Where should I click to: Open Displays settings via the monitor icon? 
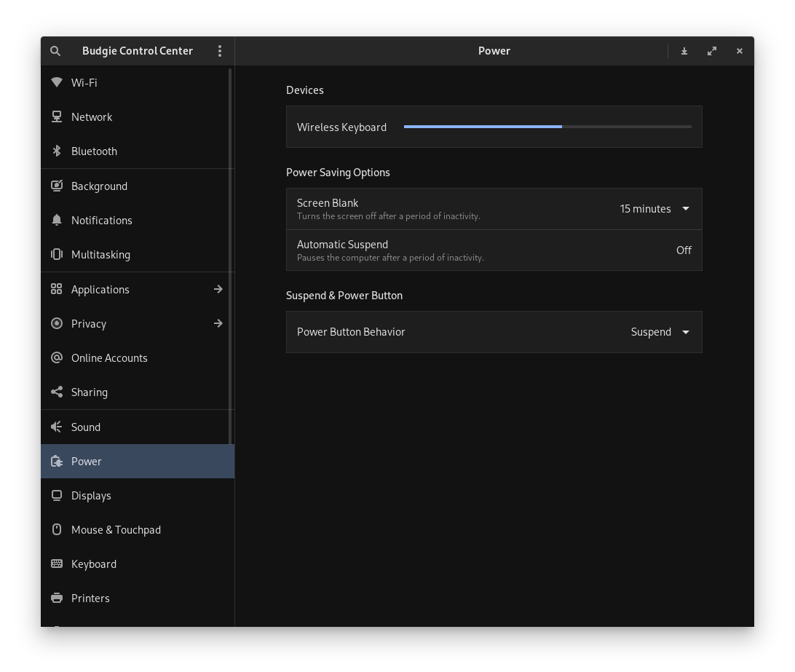[x=57, y=495]
